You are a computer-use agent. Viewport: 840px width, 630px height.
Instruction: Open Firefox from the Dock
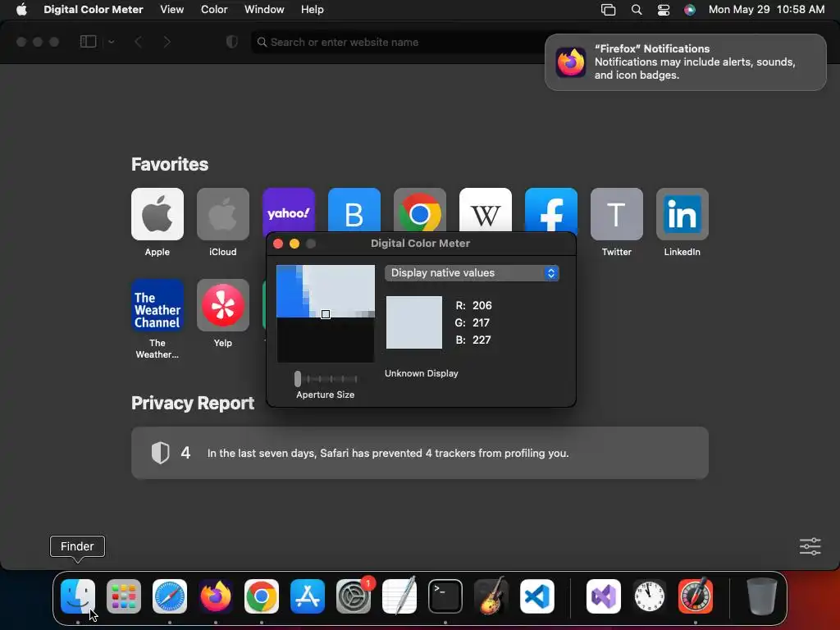click(216, 596)
